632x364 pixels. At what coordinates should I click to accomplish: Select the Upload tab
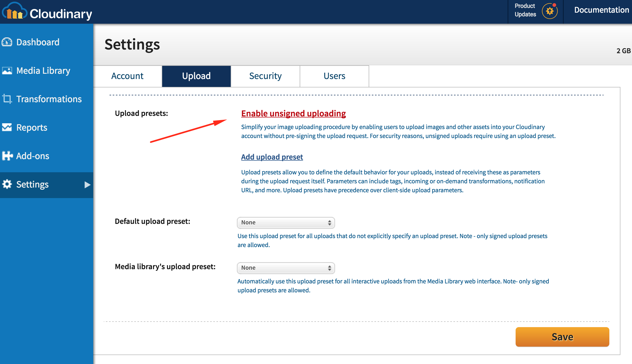pyautogui.click(x=196, y=76)
